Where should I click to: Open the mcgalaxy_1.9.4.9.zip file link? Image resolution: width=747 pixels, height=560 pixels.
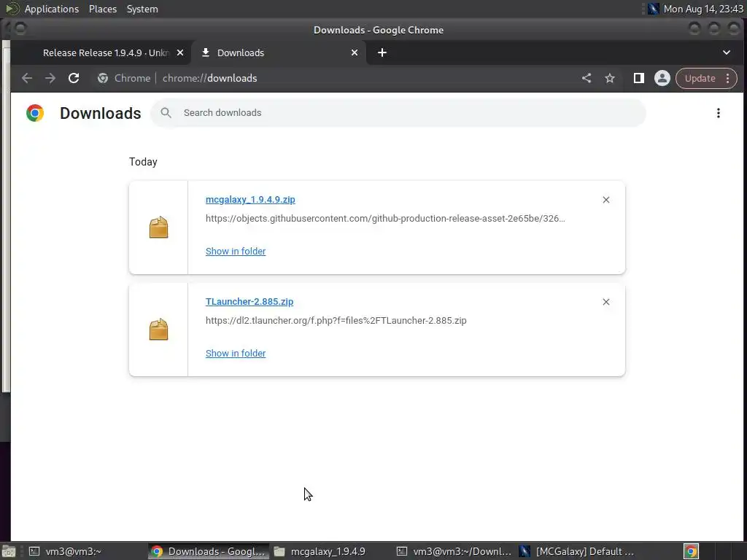click(250, 200)
